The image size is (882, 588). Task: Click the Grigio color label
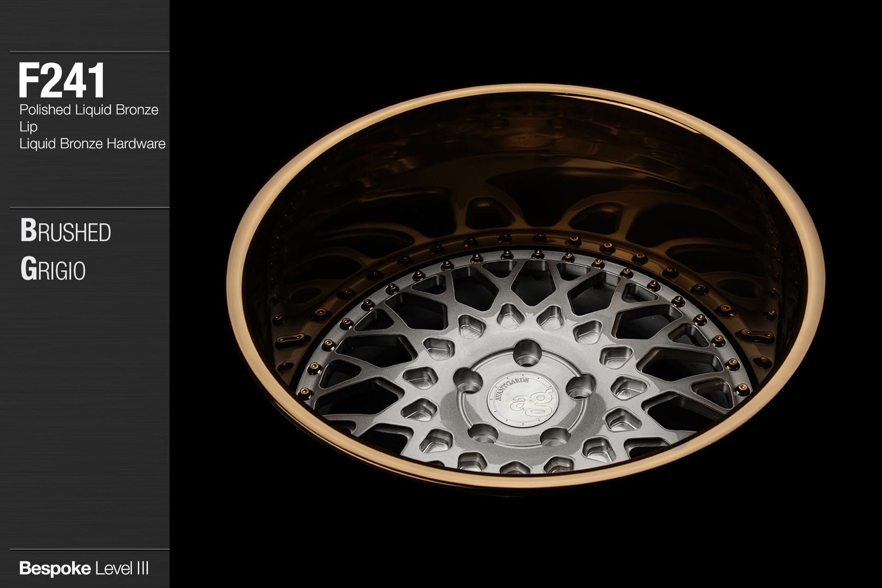[x=53, y=270]
